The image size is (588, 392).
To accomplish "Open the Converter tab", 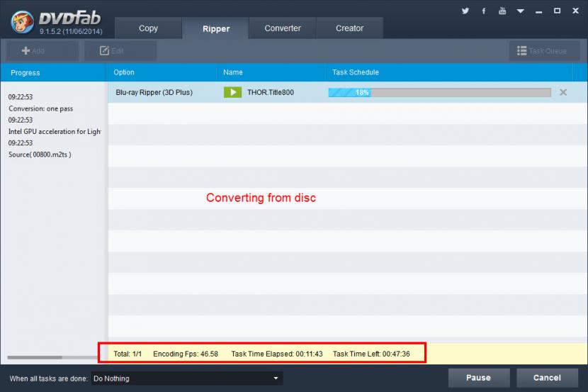I will point(283,28).
